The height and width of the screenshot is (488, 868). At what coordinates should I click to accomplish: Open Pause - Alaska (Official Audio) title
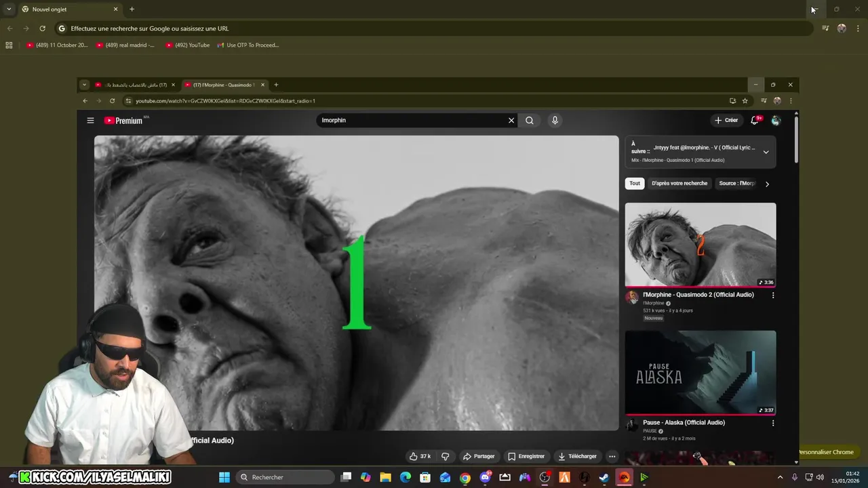coord(684,423)
